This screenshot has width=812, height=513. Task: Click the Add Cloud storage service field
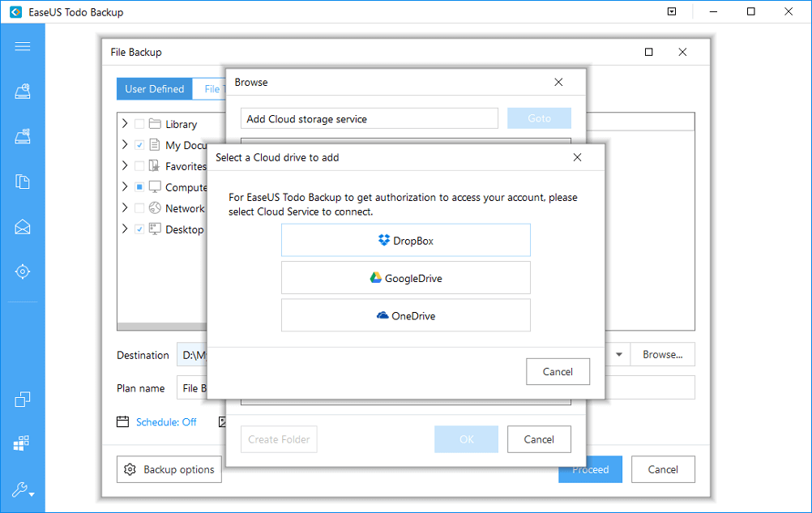tap(370, 118)
